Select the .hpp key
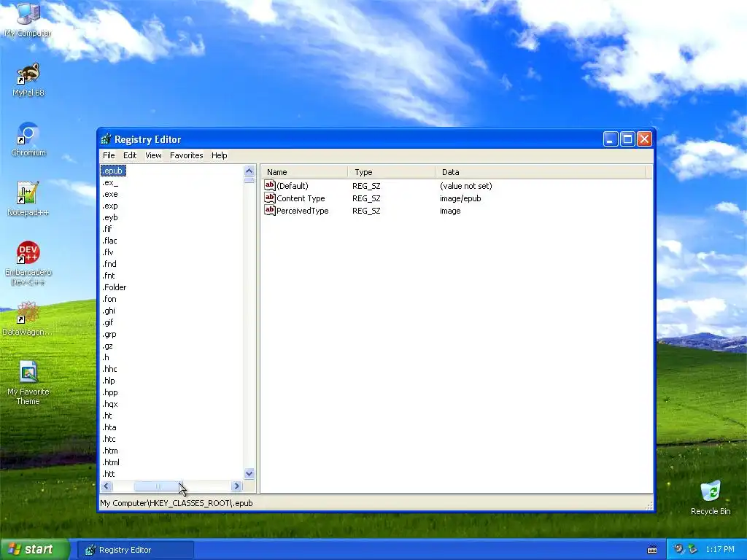Screen dimensions: 747x560 [x=110, y=392]
